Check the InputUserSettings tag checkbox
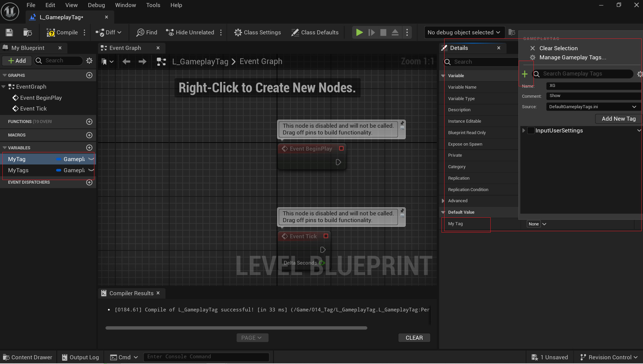The image size is (643, 364). pyautogui.click(x=531, y=130)
